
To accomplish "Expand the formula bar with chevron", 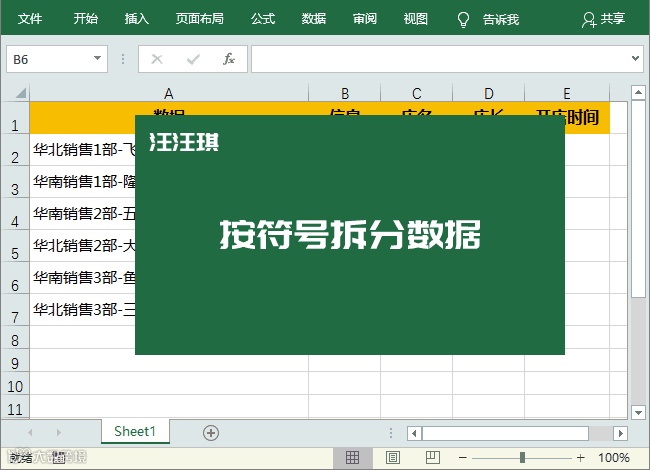I will pyautogui.click(x=635, y=58).
